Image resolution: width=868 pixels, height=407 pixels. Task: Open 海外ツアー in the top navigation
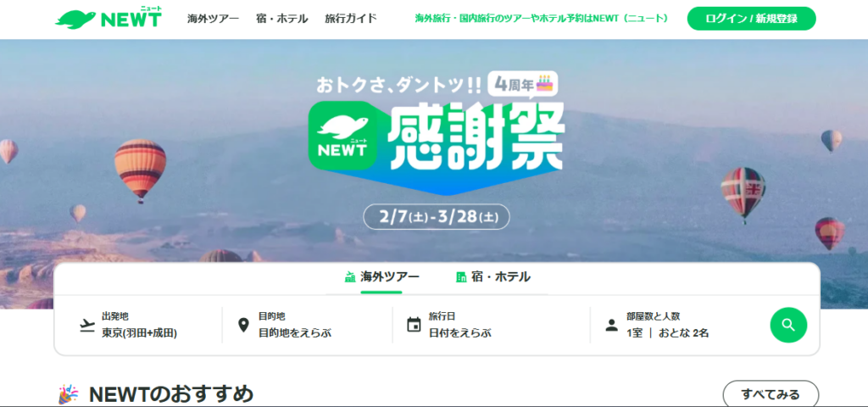coord(213,19)
